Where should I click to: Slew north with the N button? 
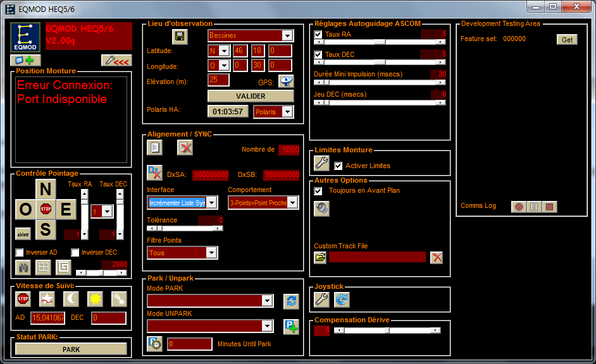click(x=46, y=189)
